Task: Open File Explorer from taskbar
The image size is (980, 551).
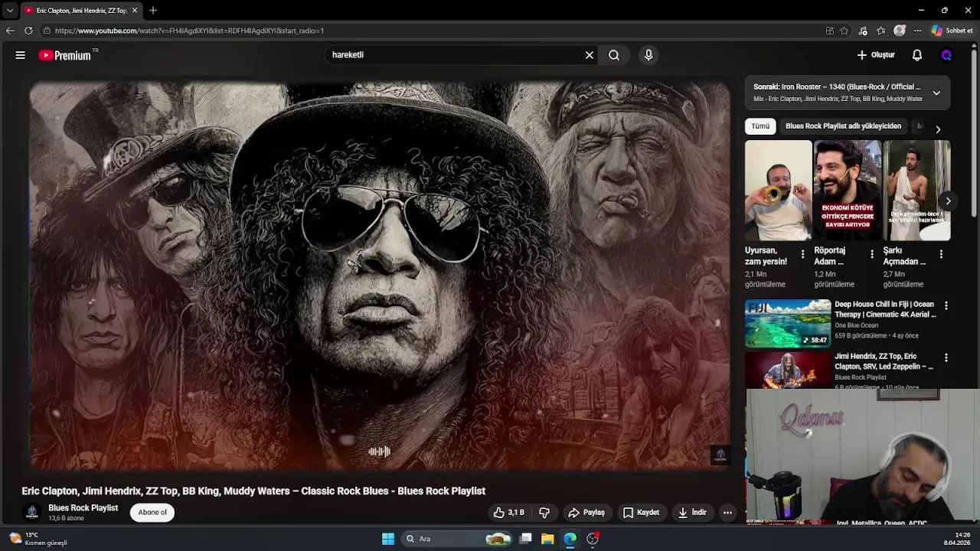Action: (x=547, y=539)
